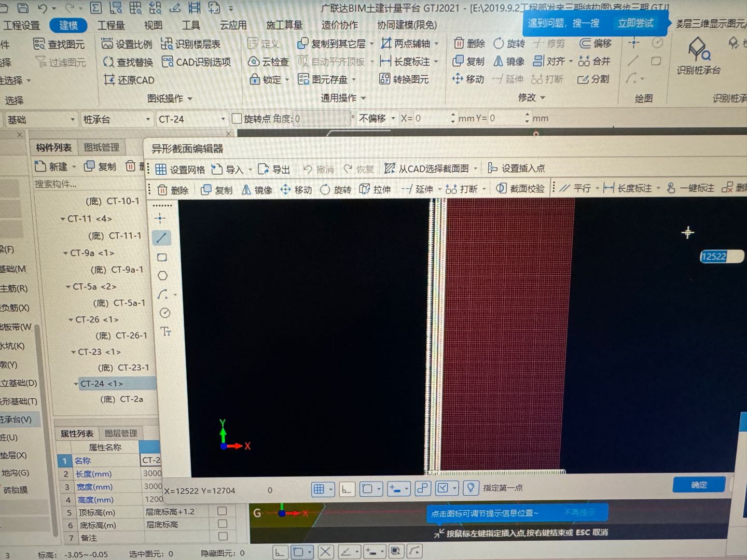This screenshot has height=560, width=747.
Task: Click 还原CAD in main ribbon
Action: (x=129, y=80)
